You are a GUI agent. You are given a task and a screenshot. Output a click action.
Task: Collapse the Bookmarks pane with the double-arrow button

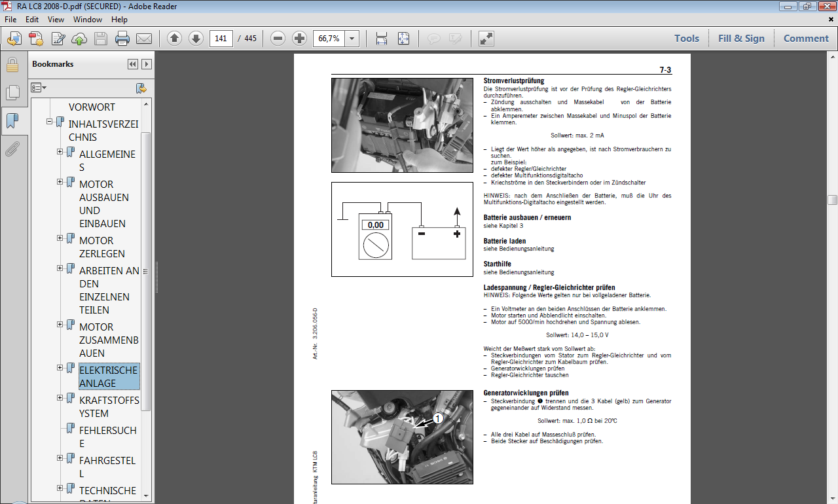click(133, 64)
